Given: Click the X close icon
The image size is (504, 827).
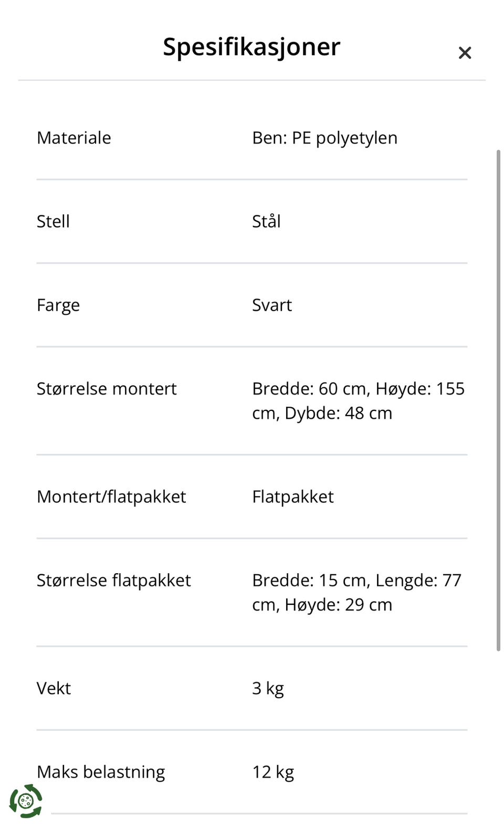Looking at the screenshot, I should (x=465, y=53).
